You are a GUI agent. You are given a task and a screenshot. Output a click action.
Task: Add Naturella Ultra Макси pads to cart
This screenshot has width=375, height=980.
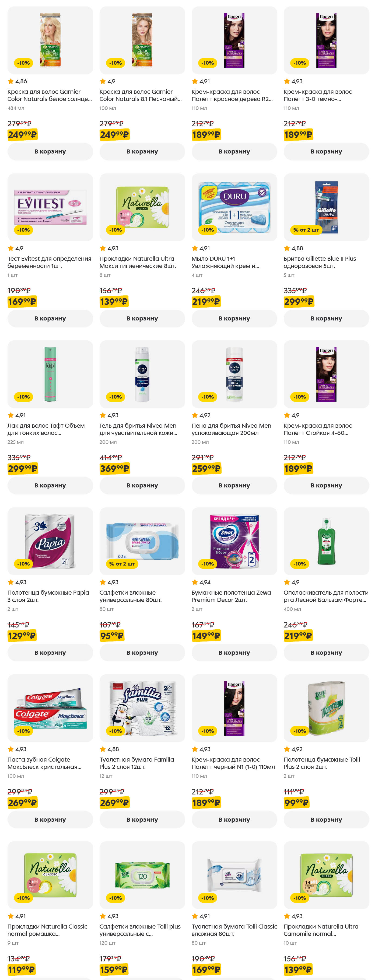click(142, 318)
